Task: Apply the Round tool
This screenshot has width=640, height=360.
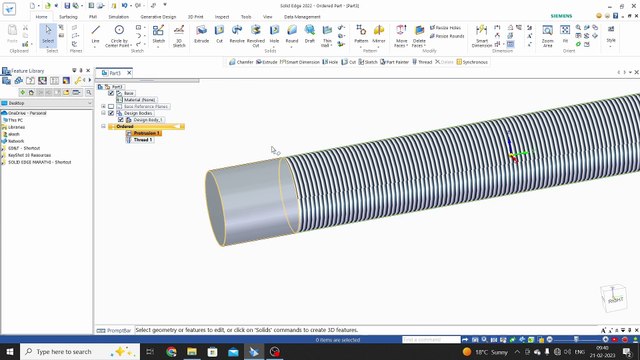Action: click(x=292, y=34)
